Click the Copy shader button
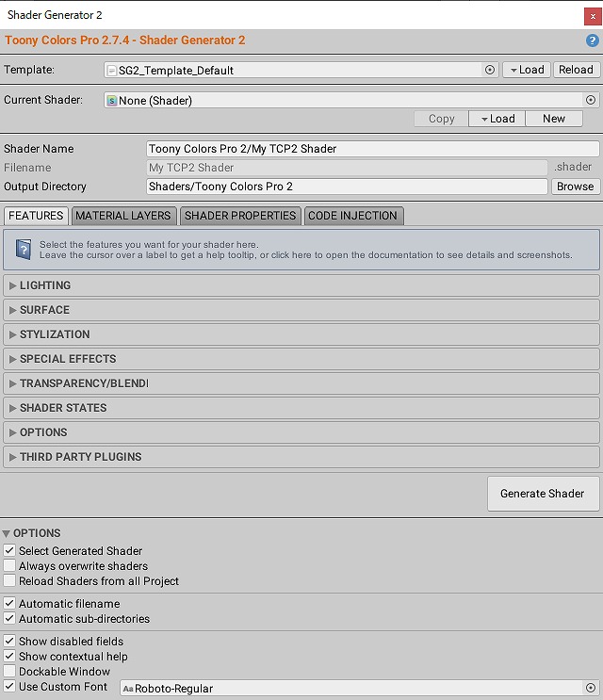Screen dimensions: 603x700 (x=442, y=119)
